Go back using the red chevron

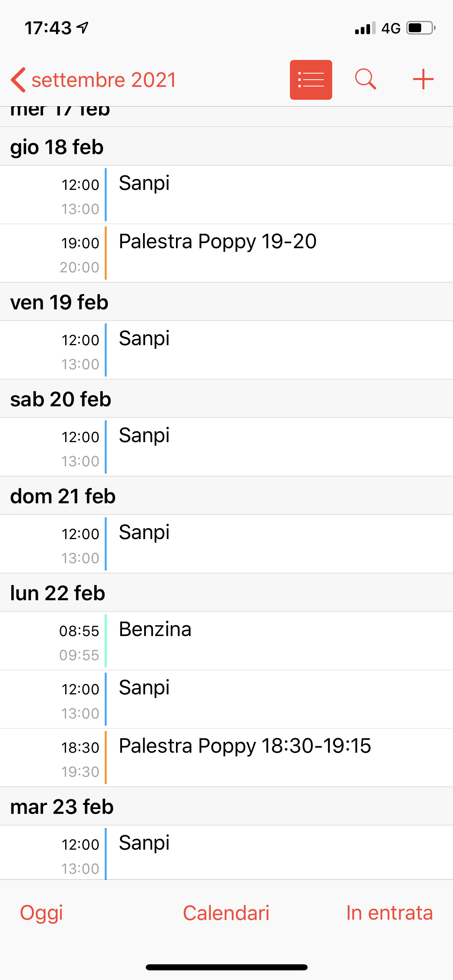19,80
